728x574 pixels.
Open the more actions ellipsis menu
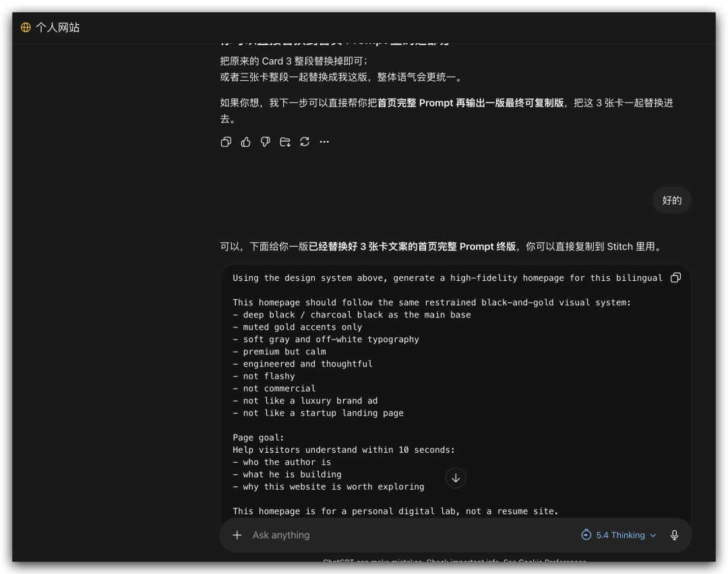coord(324,141)
